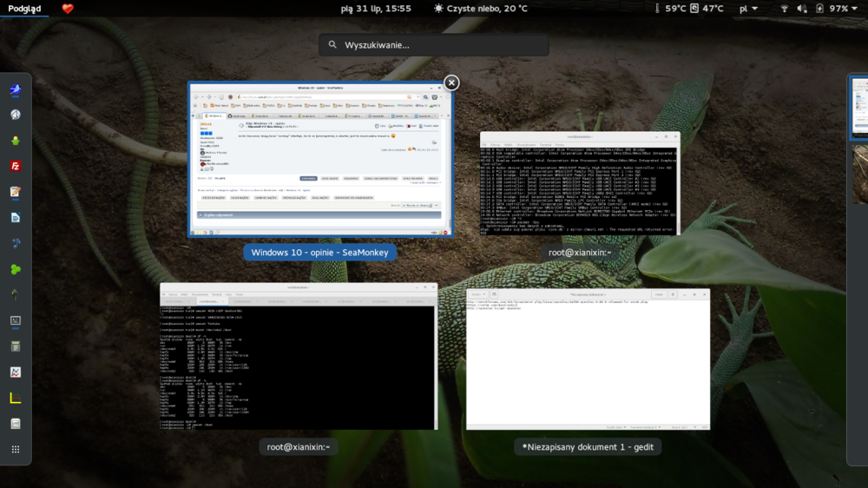Select the SeaMonkey Windows 10 window thumbnail

coord(320,160)
